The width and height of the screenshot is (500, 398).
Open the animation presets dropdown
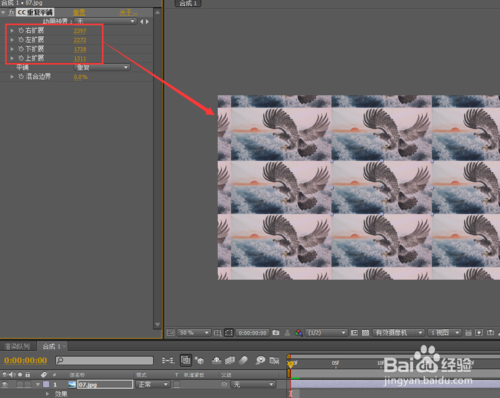click(105, 21)
